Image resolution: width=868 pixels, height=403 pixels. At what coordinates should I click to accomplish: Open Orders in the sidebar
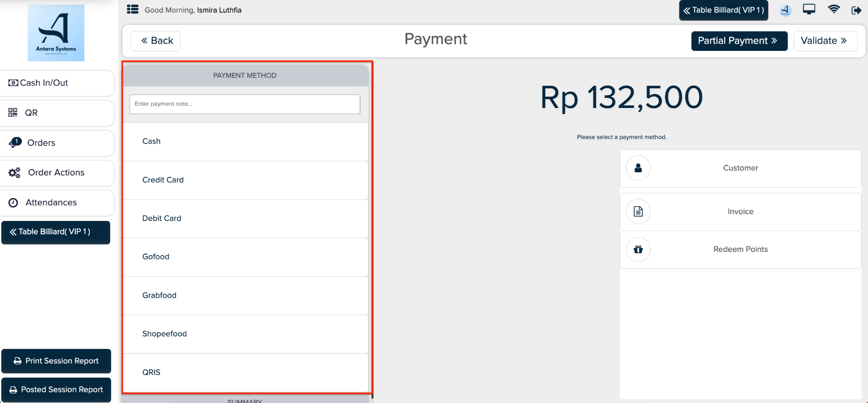click(x=57, y=143)
